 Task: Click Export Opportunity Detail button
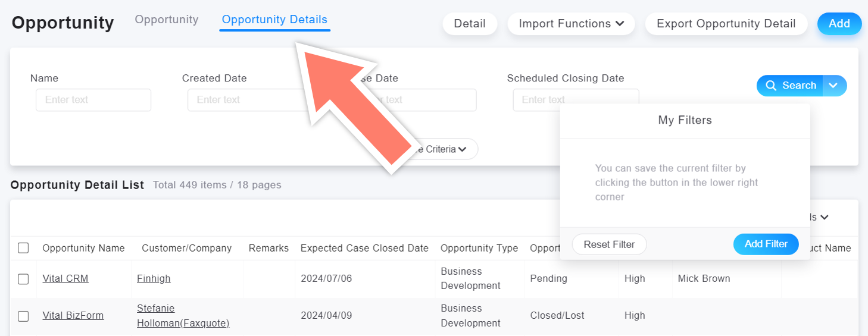tap(726, 24)
